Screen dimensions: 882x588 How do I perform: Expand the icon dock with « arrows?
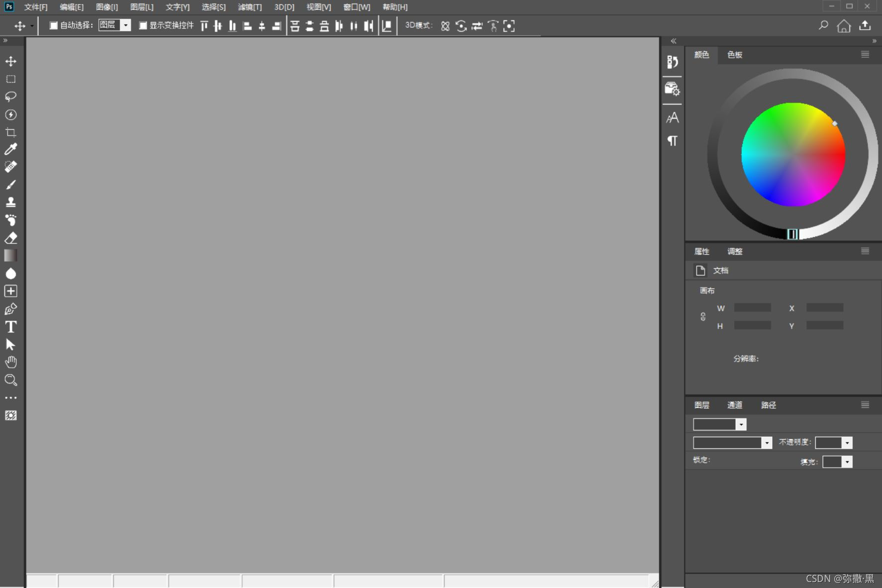(x=674, y=41)
